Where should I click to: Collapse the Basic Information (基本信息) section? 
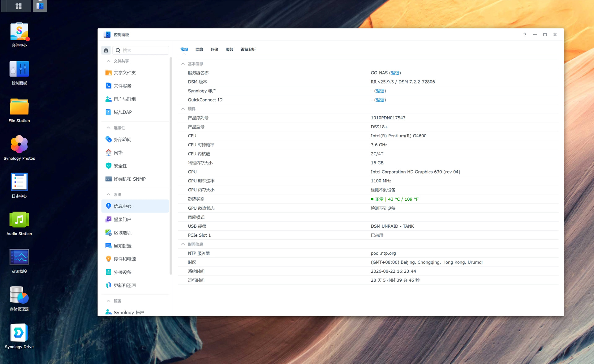coord(183,64)
